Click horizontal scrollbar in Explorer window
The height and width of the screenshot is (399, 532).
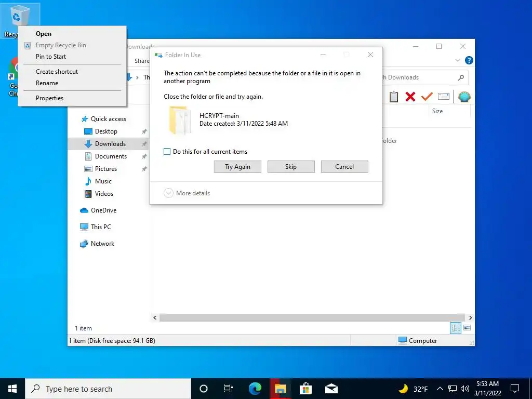tap(312, 317)
